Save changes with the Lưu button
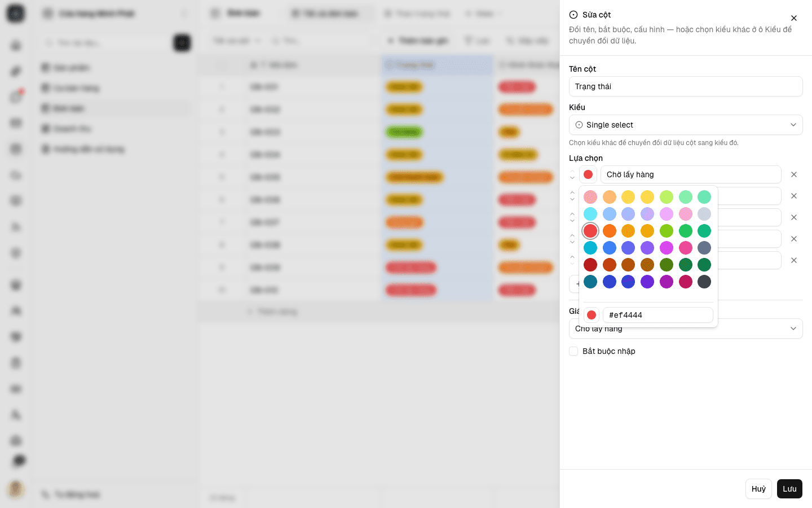The width and height of the screenshot is (812, 508). (789, 489)
